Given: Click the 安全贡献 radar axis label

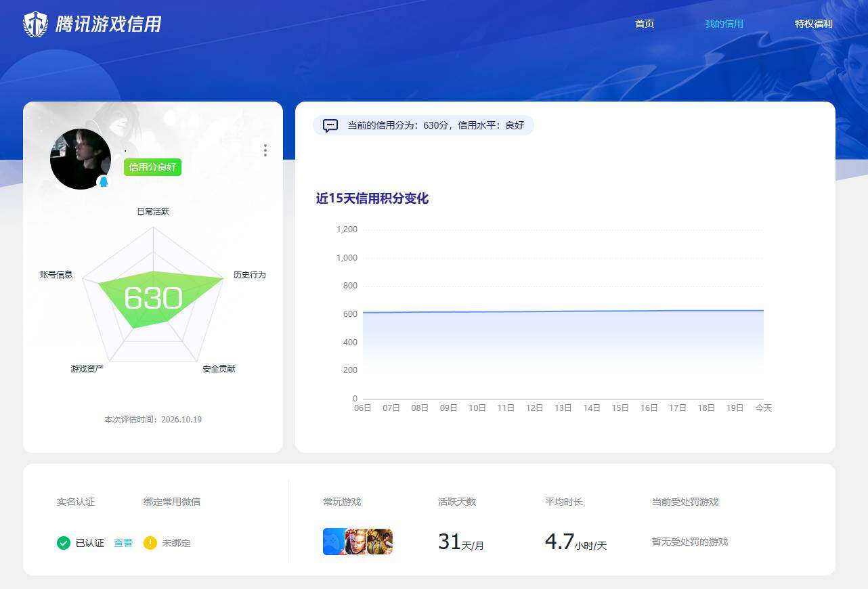Looking at the screenshot, I should [x=219, y=369].
